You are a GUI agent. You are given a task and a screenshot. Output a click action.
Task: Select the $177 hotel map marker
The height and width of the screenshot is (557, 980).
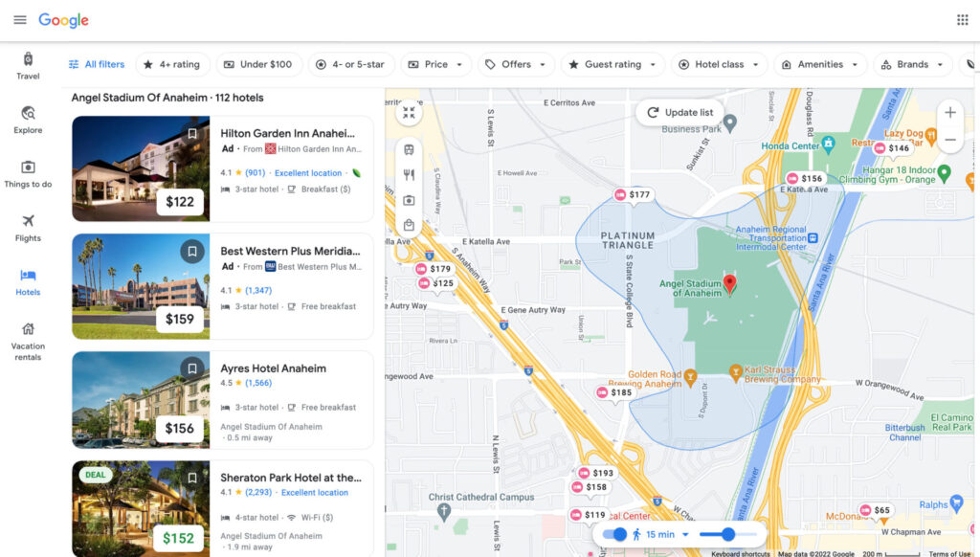pyautogui.click(x=633, y=195)
